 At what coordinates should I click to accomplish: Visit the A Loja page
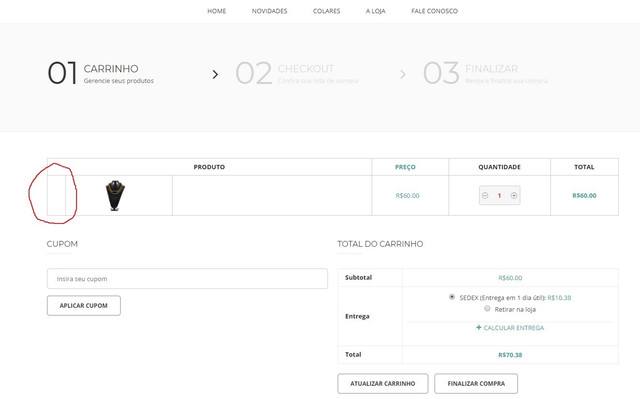coord(376,11)
